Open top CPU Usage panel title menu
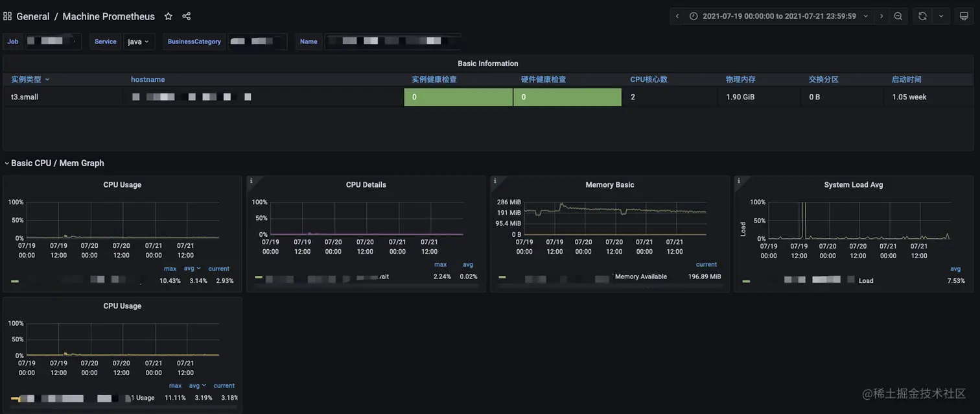This screenshot has height=414, width=980. [x=122, y=185]
